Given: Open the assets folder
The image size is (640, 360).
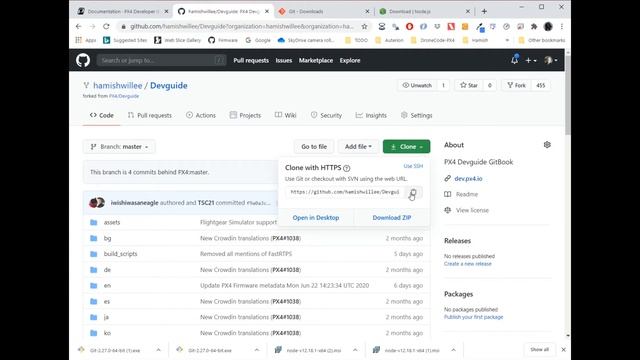Looking at the screenshot, I should 112,222.
